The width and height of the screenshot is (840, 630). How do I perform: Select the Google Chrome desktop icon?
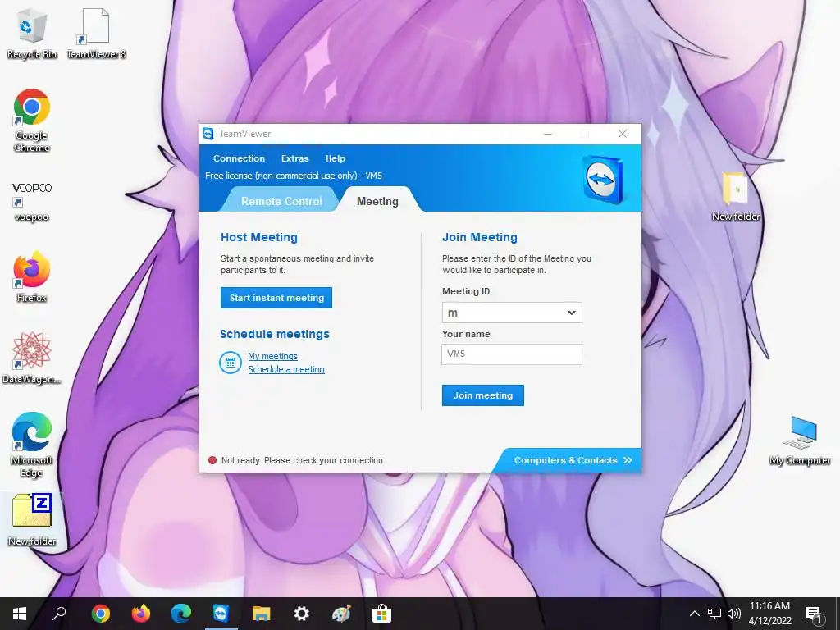(32, 121)
